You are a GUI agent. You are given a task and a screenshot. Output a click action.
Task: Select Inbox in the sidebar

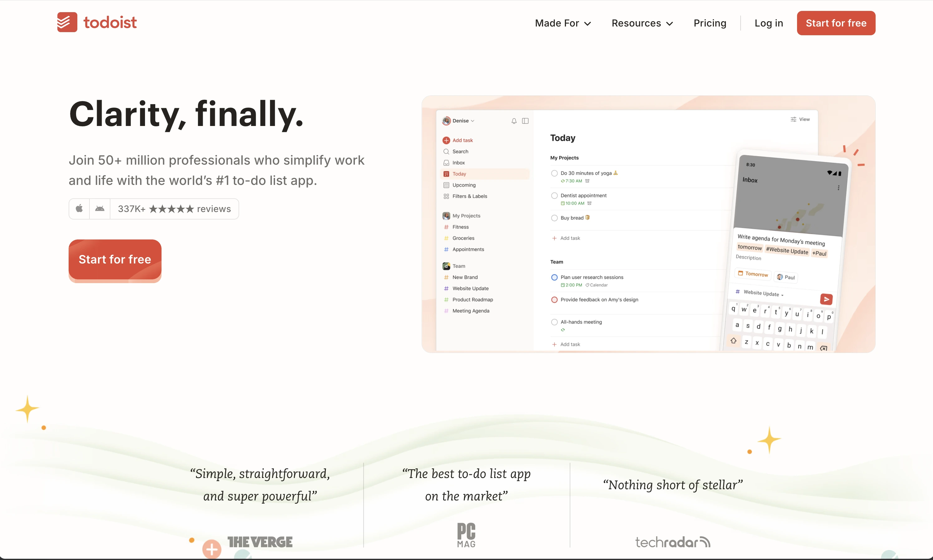coord(484,163)
